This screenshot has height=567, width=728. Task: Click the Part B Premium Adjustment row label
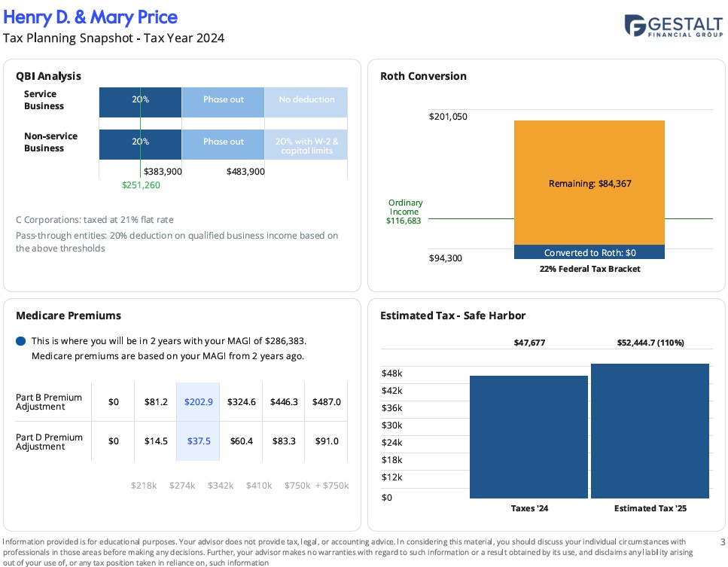coord(49,402)
